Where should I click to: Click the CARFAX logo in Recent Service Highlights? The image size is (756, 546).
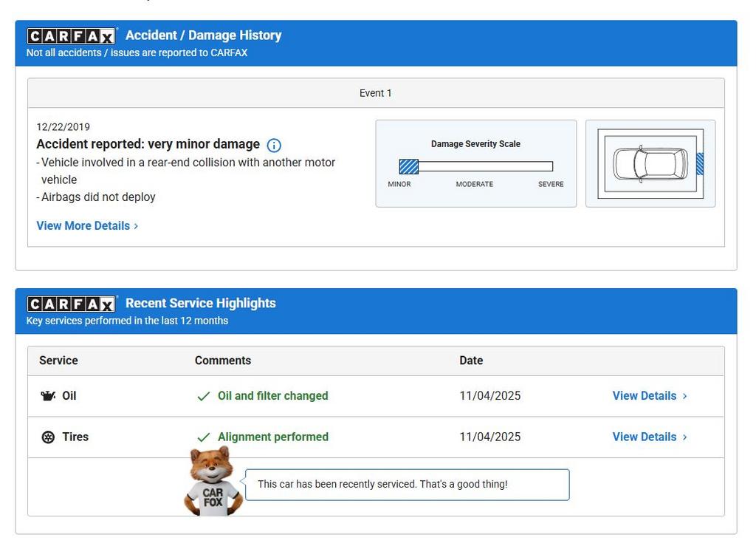point(72,304)
